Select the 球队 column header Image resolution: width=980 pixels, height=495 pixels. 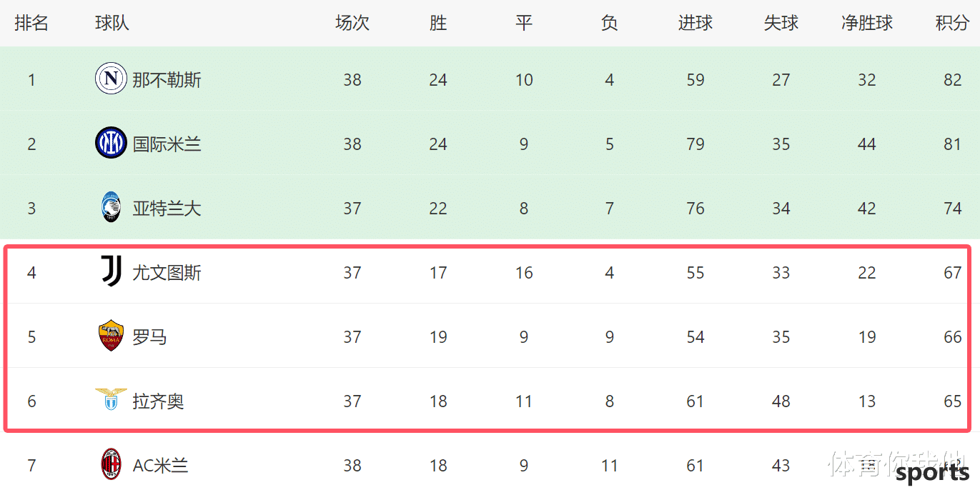(x=112, y=23)
